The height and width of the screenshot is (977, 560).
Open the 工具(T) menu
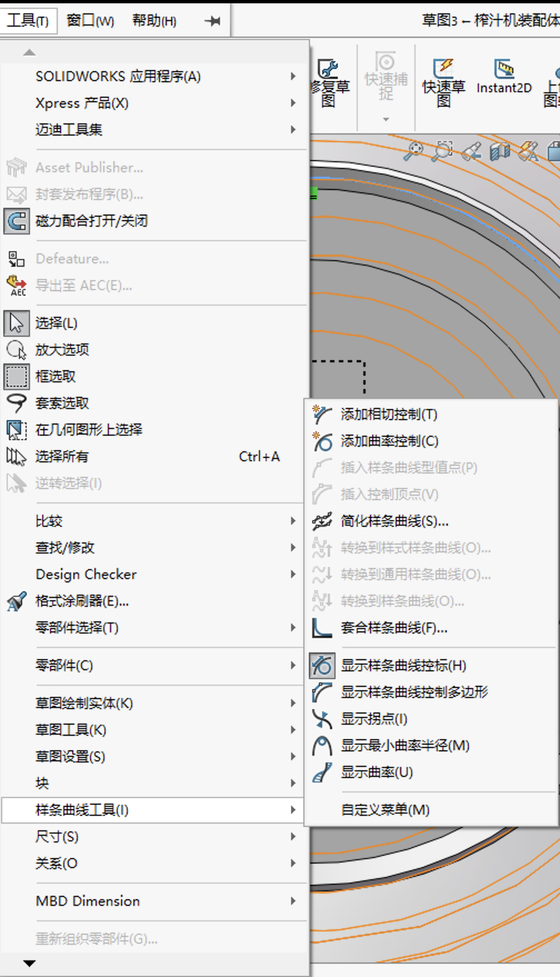28,21
